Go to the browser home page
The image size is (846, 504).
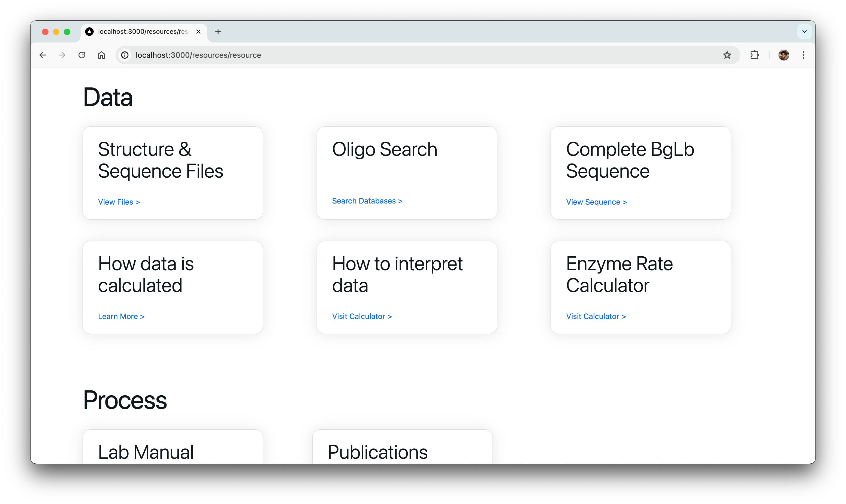pos(101,55)
